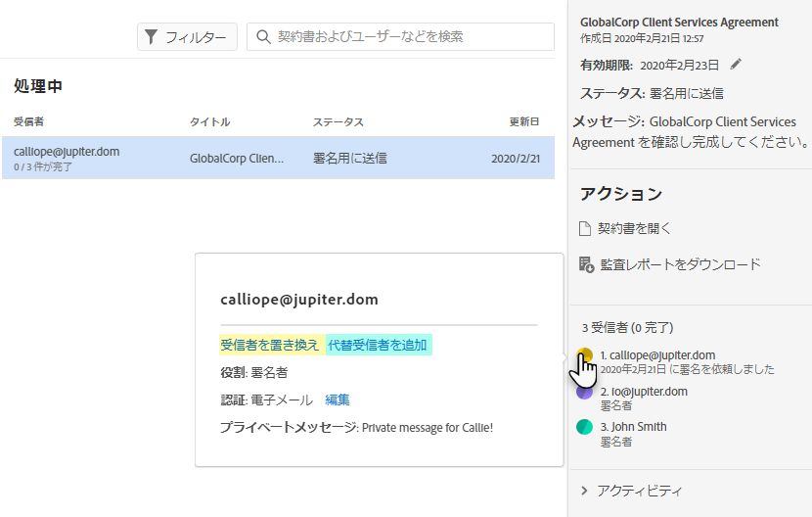The image size is (812, 517).
Task: Click the アクション section heading
Action: tap(621, 194)
